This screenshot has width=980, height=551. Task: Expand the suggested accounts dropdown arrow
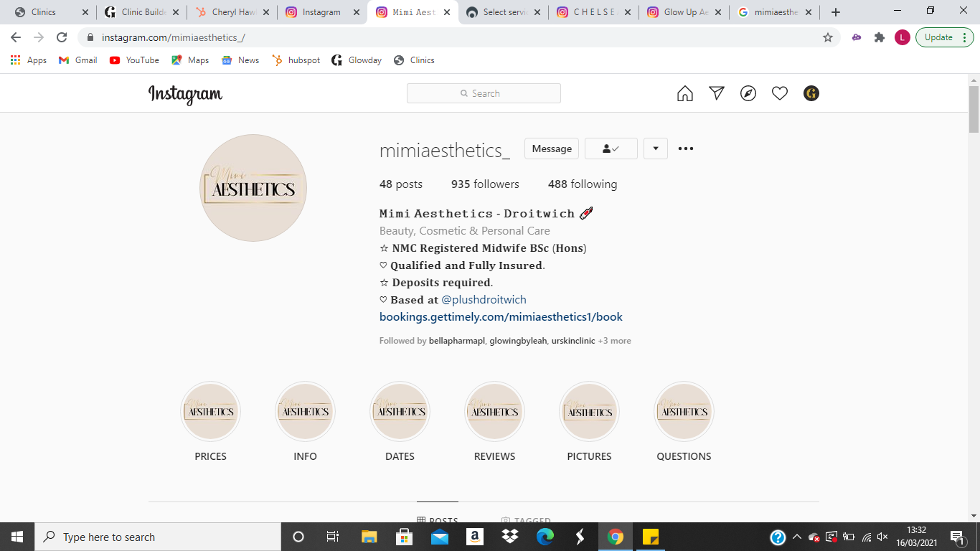click(x=656, y=149)
